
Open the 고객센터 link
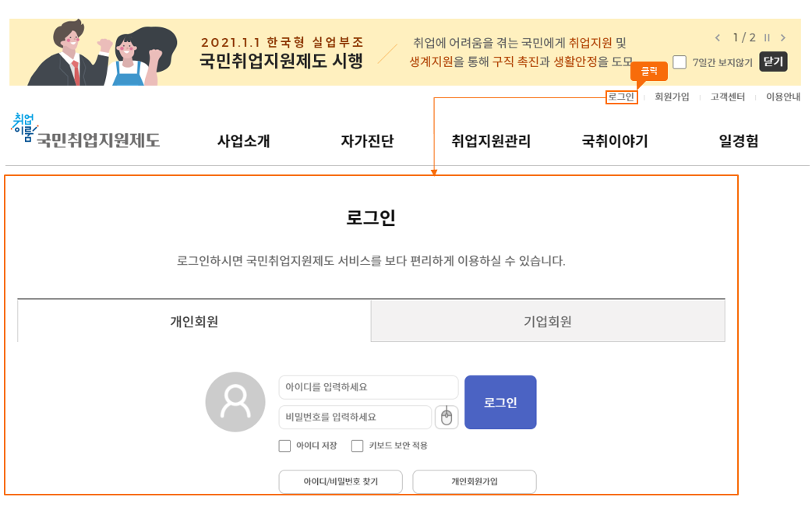(x=728, y=97)
